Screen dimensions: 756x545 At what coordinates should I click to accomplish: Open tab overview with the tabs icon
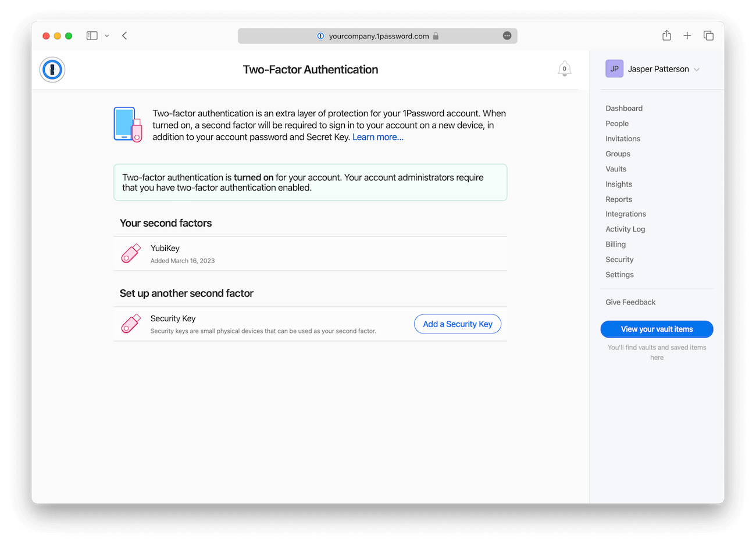click(708, 35)
